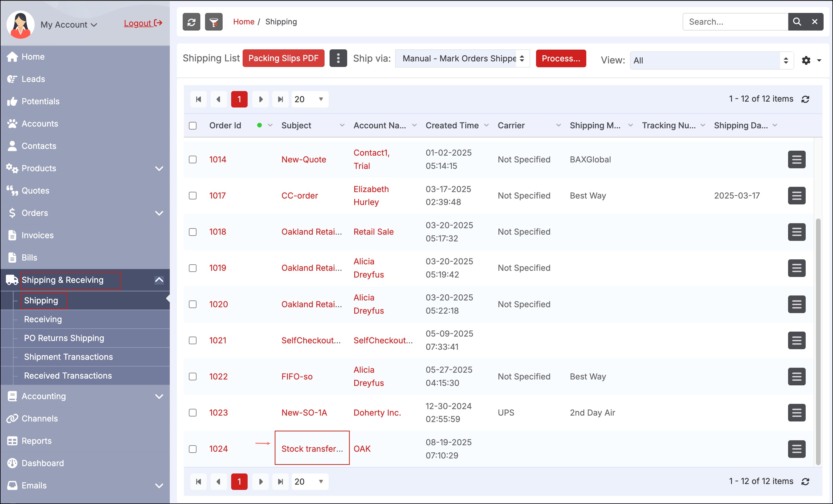Open row actions menu for order 1022

pyautogui.click(x=797, y=377)
